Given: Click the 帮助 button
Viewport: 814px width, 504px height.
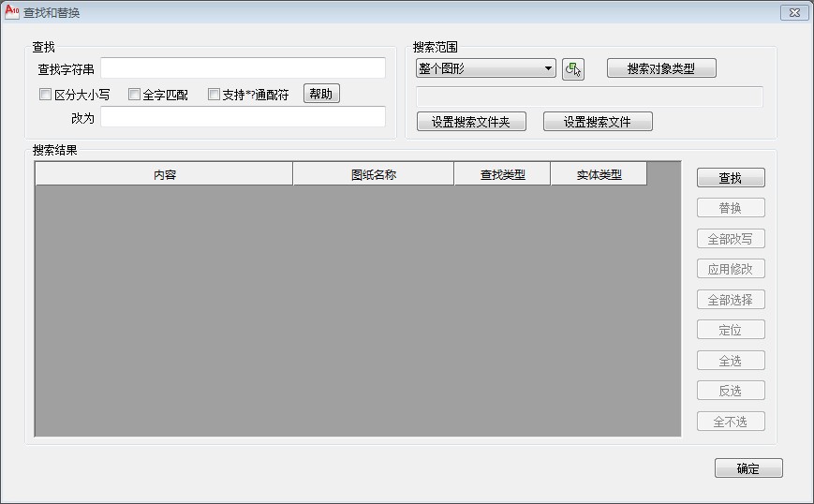Looking at the screenshot, I should [320, 94].
